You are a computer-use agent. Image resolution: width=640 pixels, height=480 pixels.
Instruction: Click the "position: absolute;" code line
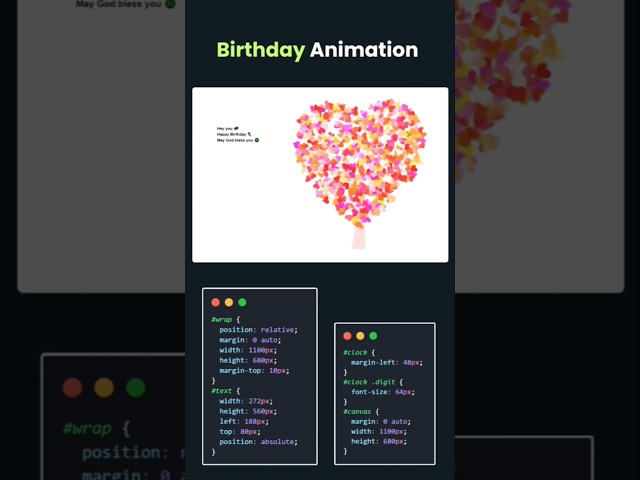pos(258,442)
